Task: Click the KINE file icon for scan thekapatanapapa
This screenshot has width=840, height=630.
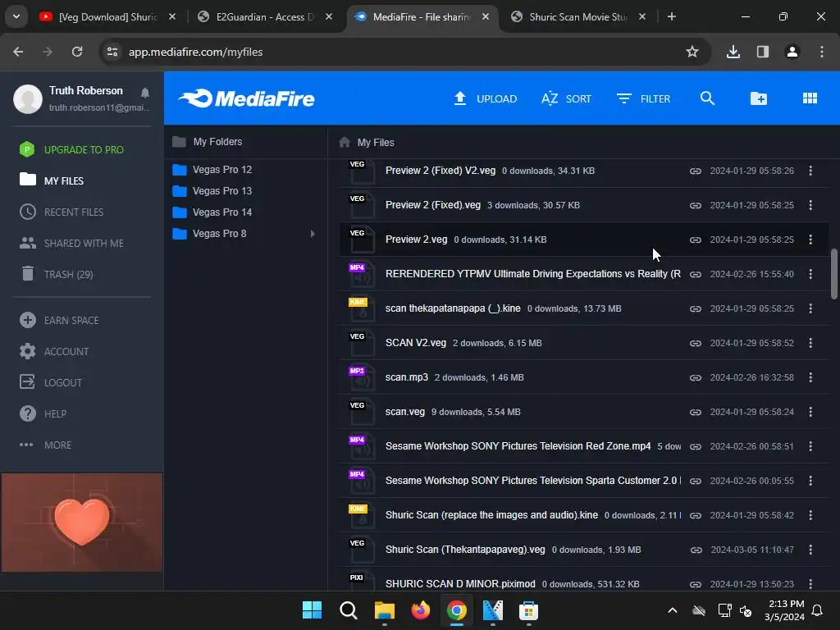Action: [361, 309]
